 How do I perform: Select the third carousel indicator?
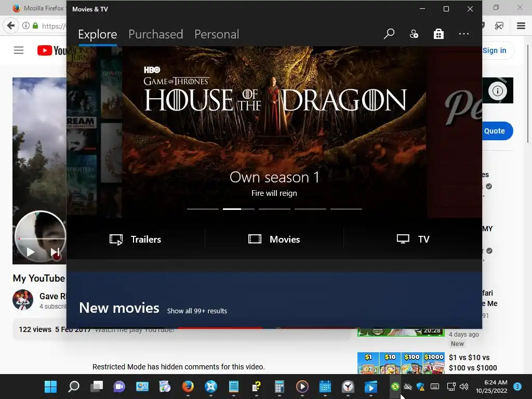274,209
